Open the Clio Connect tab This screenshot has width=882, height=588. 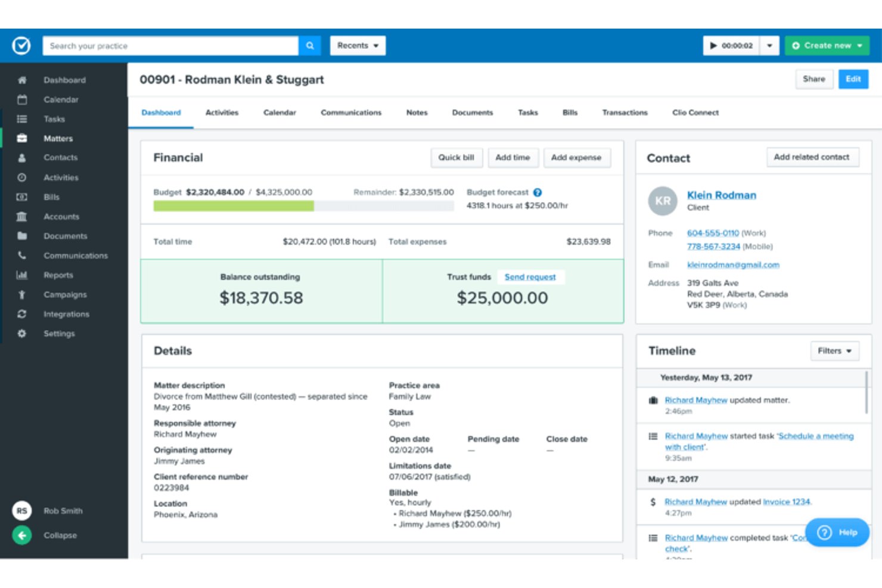(x=695, y=113)
